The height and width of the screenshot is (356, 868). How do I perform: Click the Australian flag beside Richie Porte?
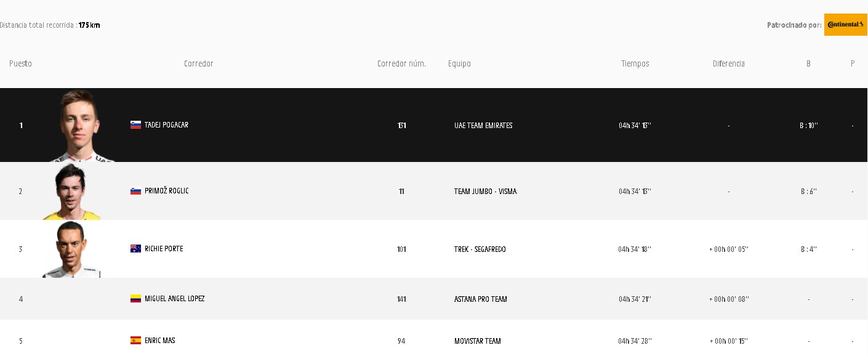coord(135,249)
